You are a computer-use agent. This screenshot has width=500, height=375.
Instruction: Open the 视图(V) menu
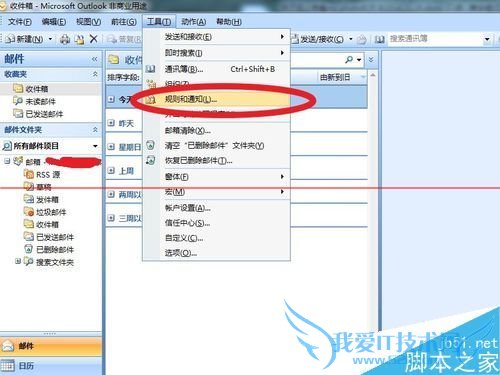[88, 22]
